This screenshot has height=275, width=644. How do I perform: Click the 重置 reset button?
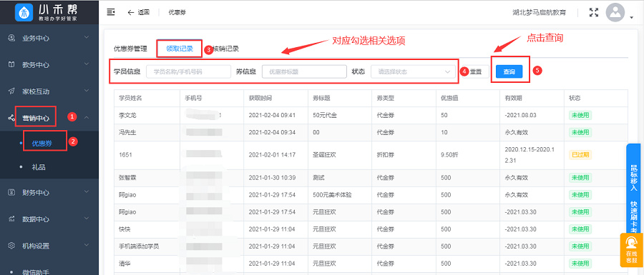476,71
